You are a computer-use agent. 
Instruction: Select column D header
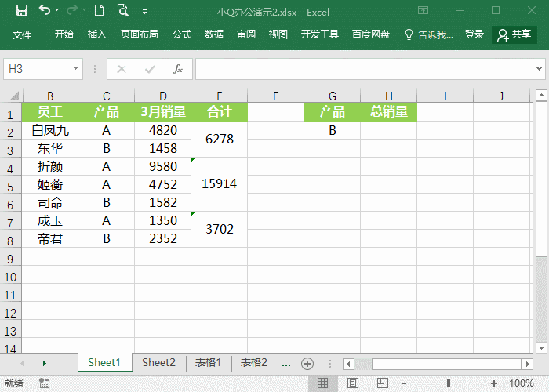coord(163,96)
